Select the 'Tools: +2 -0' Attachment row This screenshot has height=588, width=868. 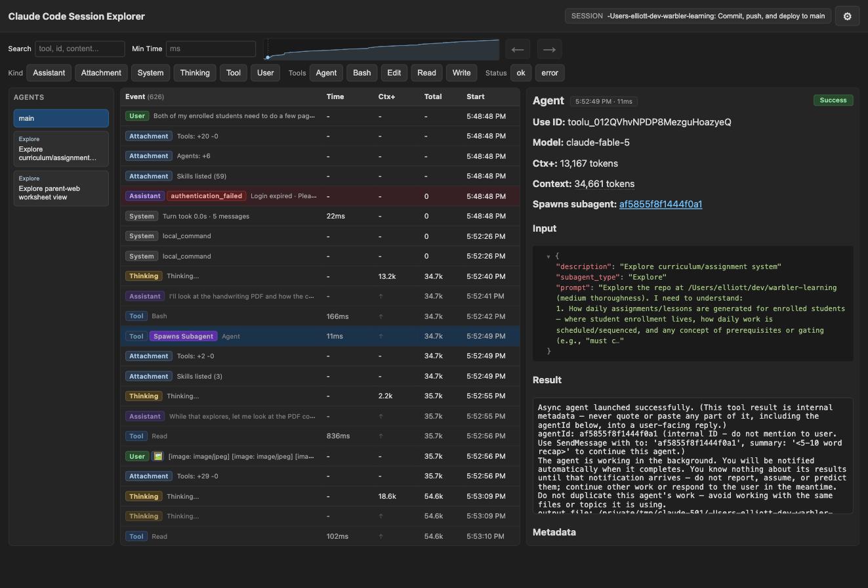coord(320,356)
